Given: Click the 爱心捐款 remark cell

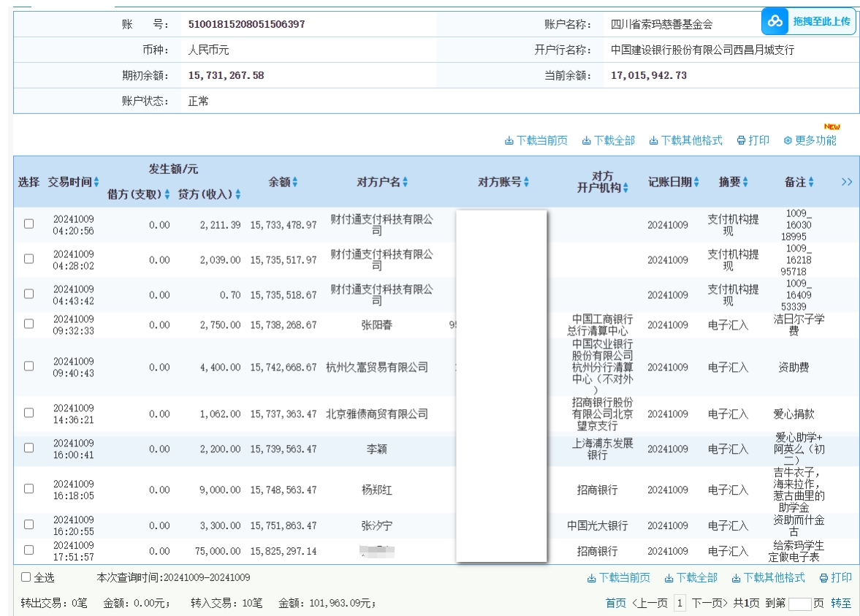Looking at the screenshot, I should pos(794,414).
